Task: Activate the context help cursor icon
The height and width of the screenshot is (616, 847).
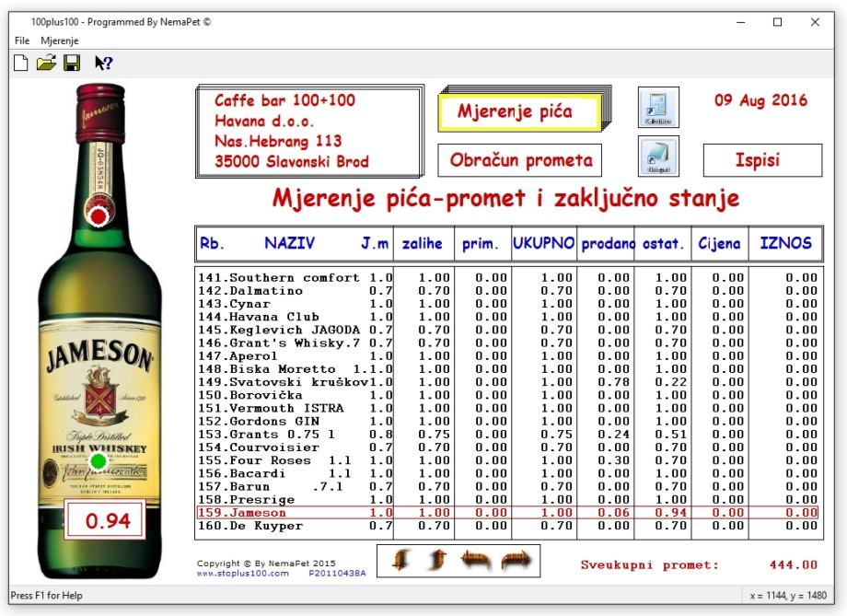Action: point(103,64)
